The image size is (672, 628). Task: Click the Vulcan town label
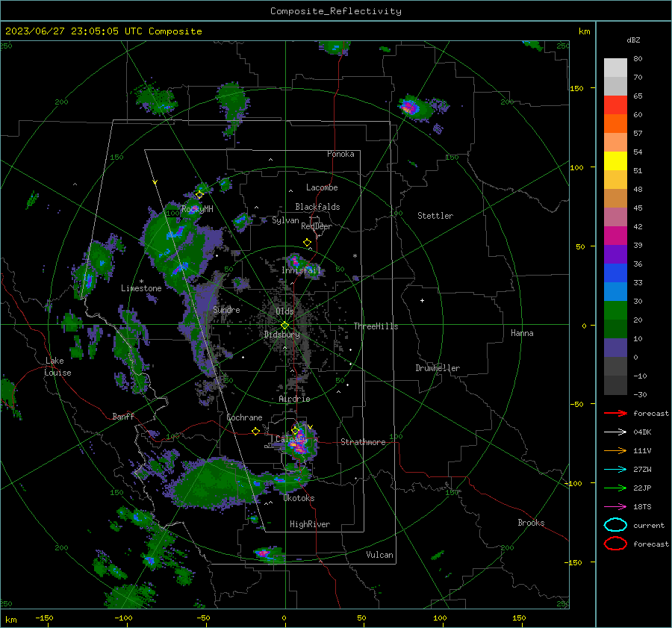379,555
